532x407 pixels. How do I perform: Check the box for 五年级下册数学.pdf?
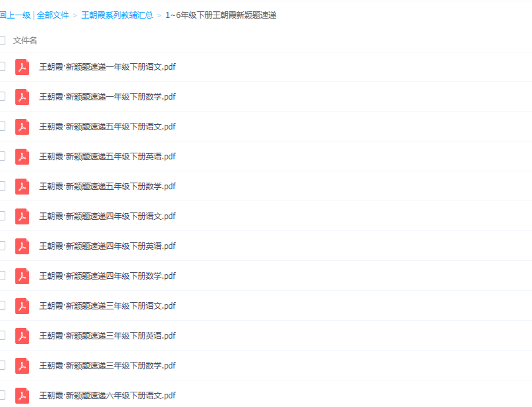[x=2, y=186]
